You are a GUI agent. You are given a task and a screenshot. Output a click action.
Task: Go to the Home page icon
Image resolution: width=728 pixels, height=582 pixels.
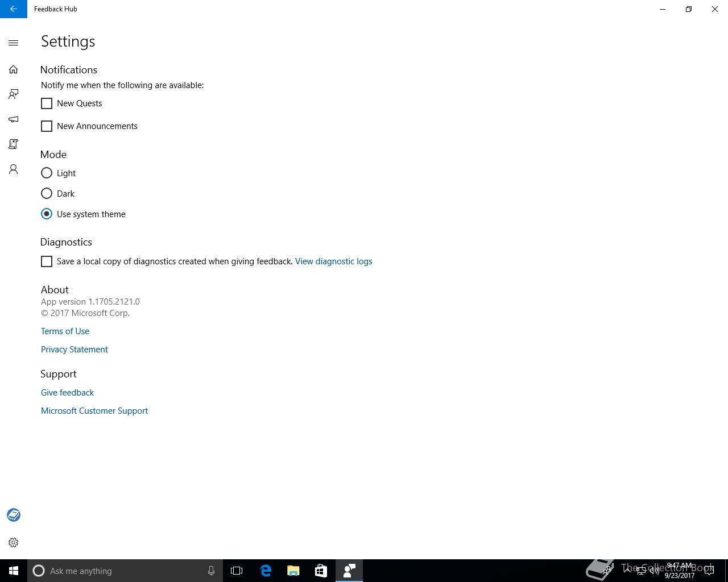point(14,69)
